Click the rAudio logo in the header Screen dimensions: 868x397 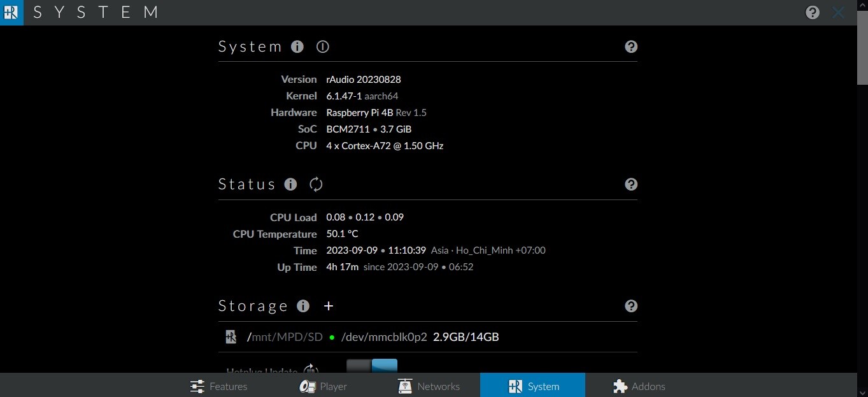[x=11, y=12]
